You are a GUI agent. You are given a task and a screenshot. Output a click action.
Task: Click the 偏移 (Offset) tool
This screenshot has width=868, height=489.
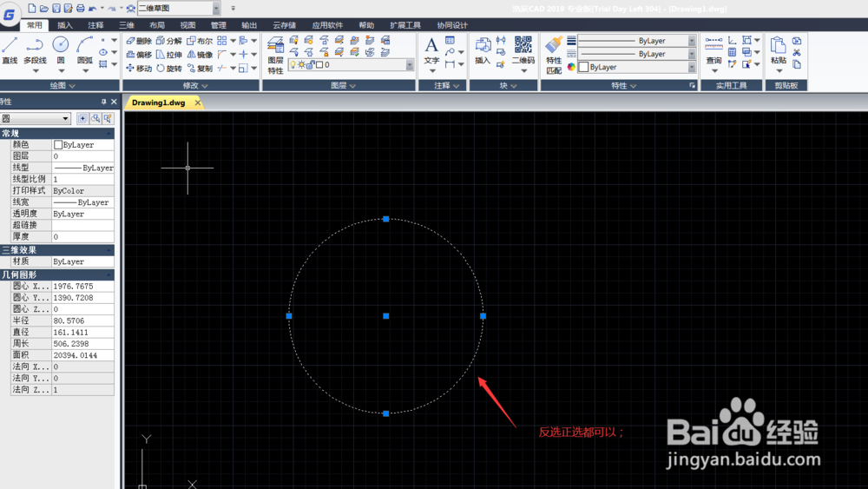click(x=138, y=54)
